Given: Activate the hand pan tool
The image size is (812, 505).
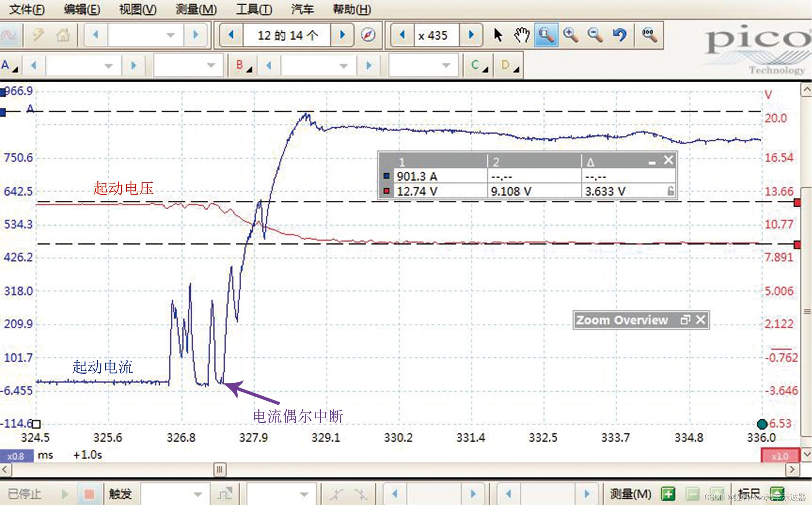Looking at the screenshot, I should pos(521,35).
